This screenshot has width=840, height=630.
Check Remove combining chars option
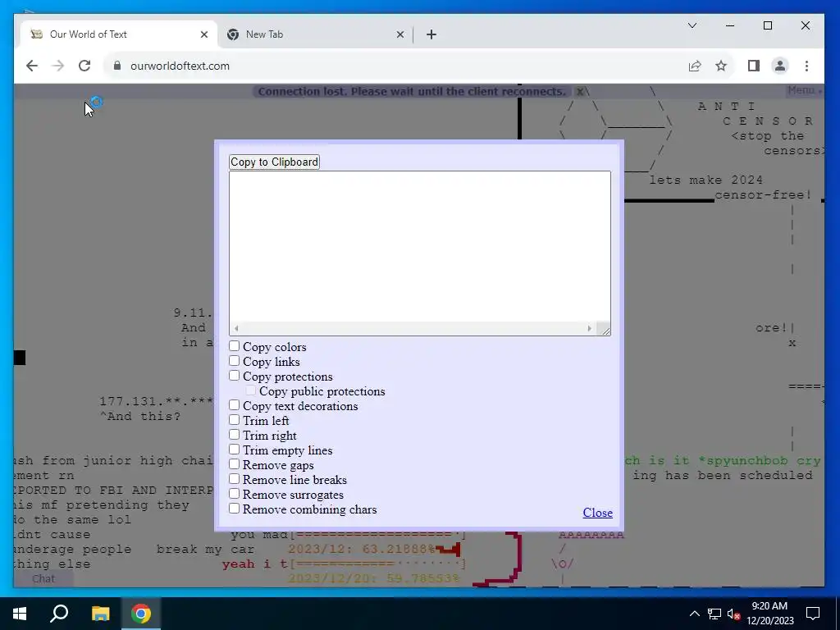(x=234, y=509)
